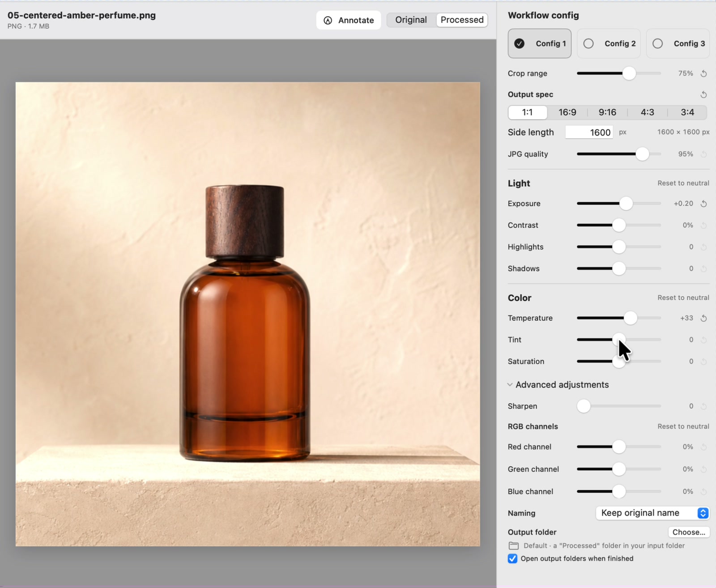Reset the Shadows value

[703, 268]
